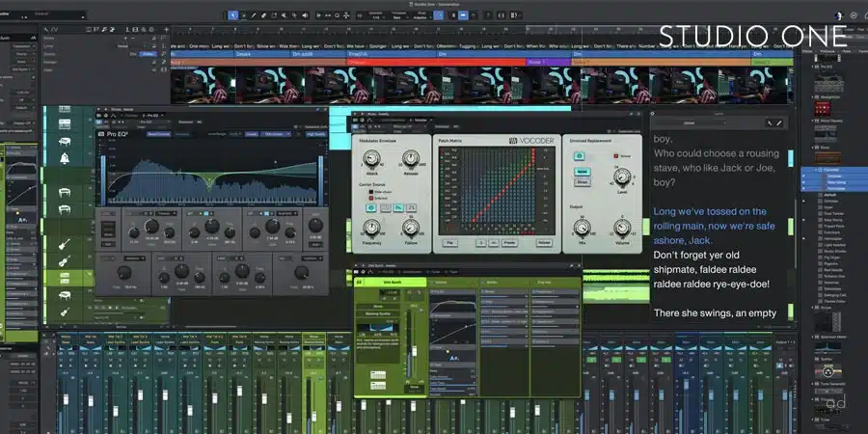The height and width of the screenshot is (434, 868).
Task: Open the Snap mode dropdown
Action: 421,17
